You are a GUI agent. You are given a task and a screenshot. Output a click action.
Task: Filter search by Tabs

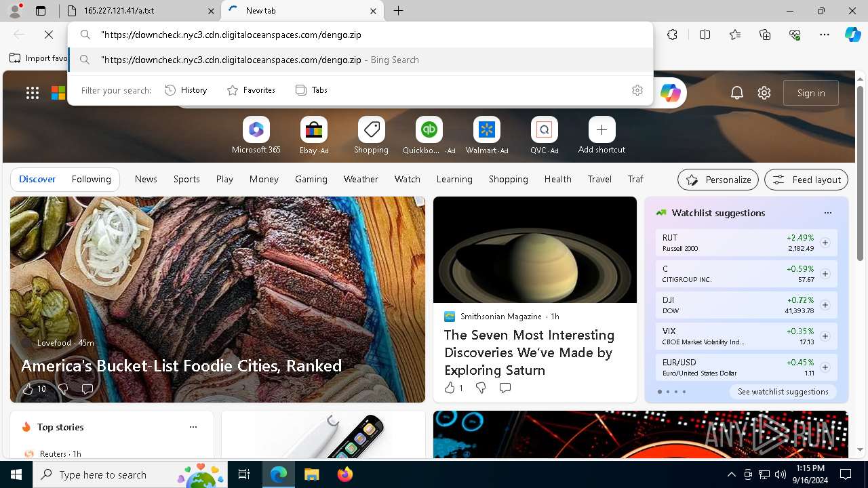click(x=311, y=90)
